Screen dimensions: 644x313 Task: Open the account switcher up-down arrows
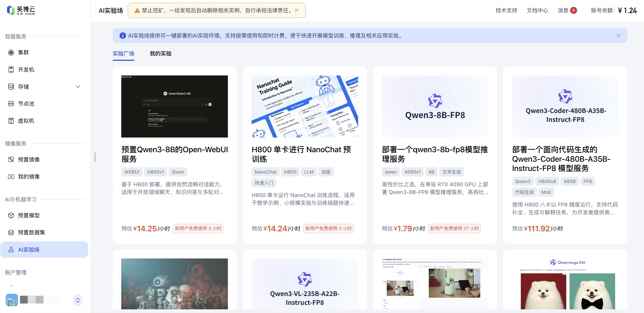coord(78,300)
